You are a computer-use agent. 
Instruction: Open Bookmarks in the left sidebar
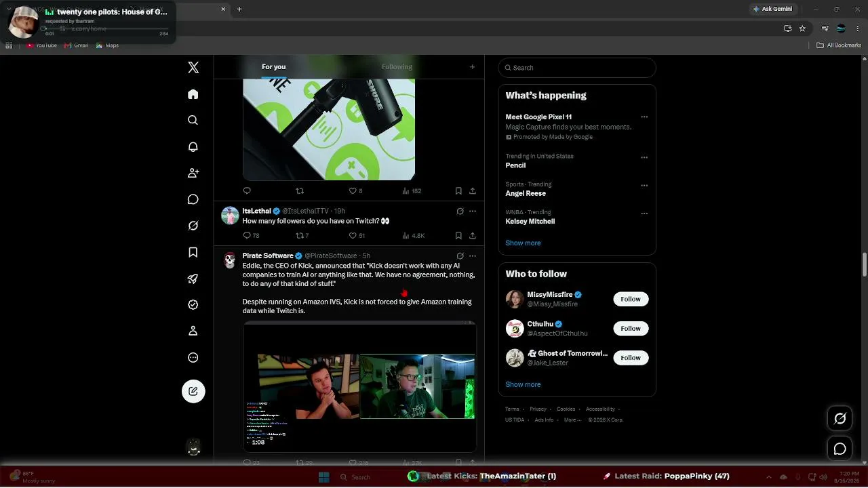[x=193, y=252]
